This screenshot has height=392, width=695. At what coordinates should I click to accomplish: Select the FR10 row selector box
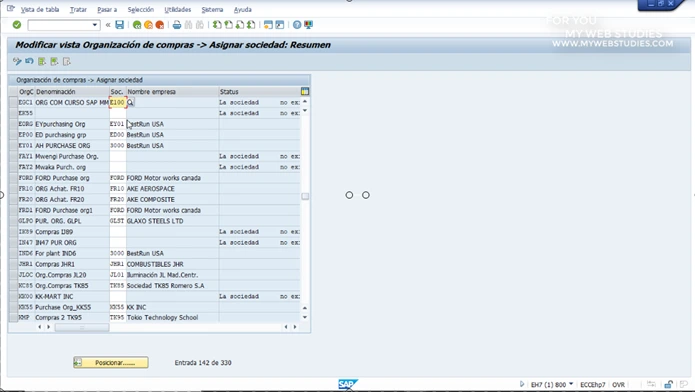(13, 188)
